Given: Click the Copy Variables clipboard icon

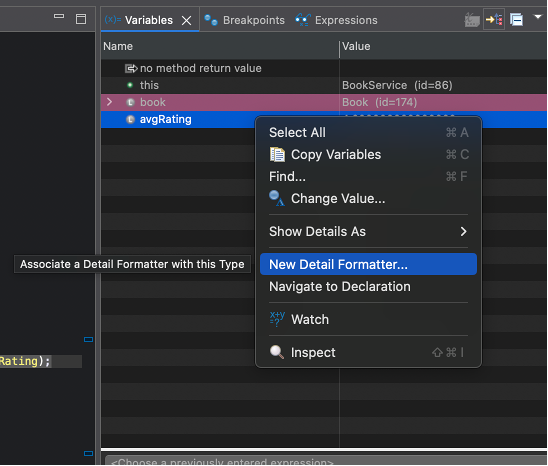Looking at the screenshot, I should [277, 155].
